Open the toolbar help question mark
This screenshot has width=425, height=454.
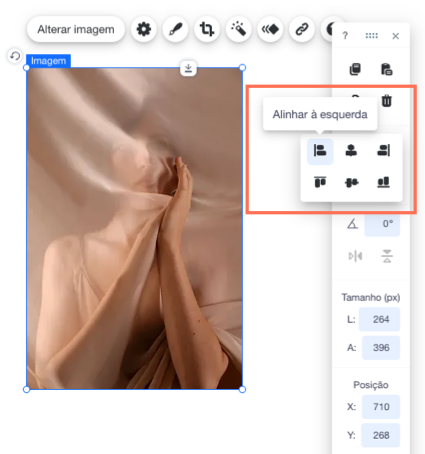click(345, 36)
